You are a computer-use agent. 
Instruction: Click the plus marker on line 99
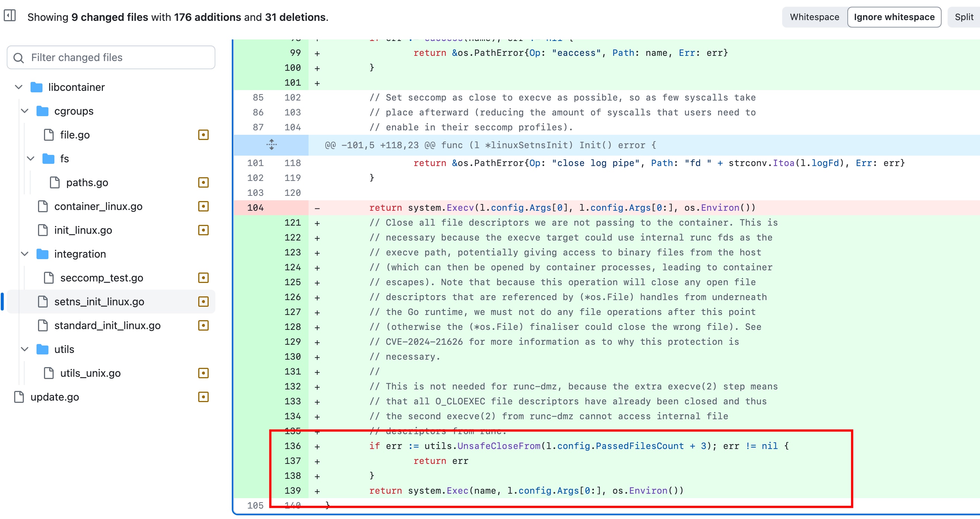[317, 53]
